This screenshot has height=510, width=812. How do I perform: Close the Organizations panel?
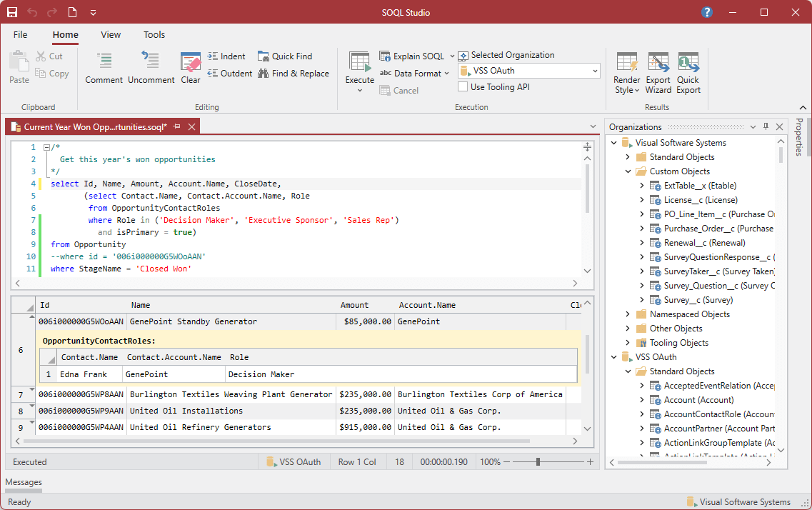779,127
